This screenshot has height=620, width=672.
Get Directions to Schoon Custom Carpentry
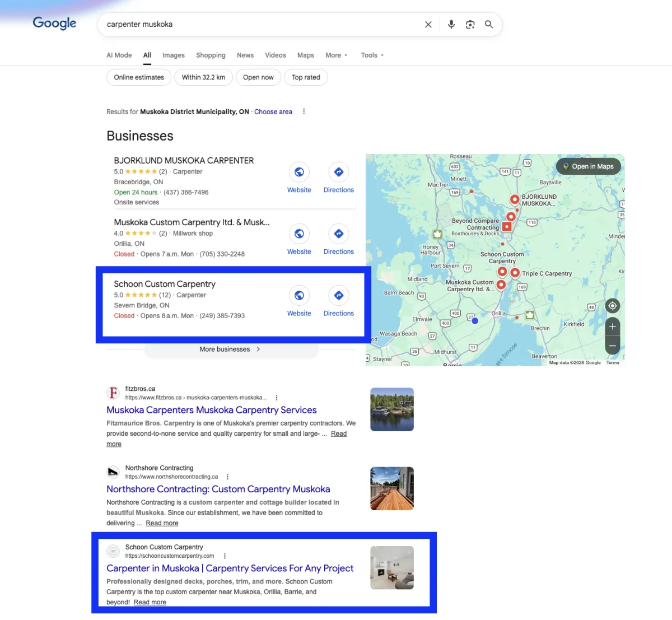[x=339, y=295]
